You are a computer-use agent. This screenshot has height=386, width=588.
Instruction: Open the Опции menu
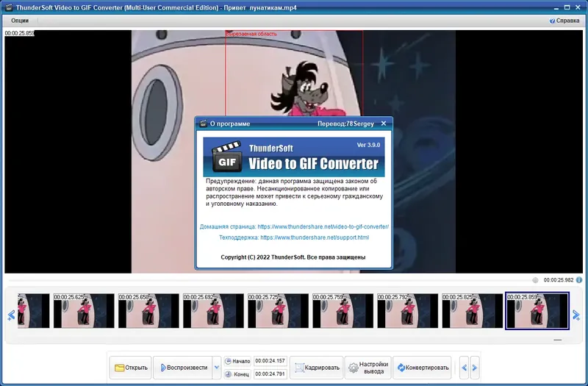pos(20,21)
